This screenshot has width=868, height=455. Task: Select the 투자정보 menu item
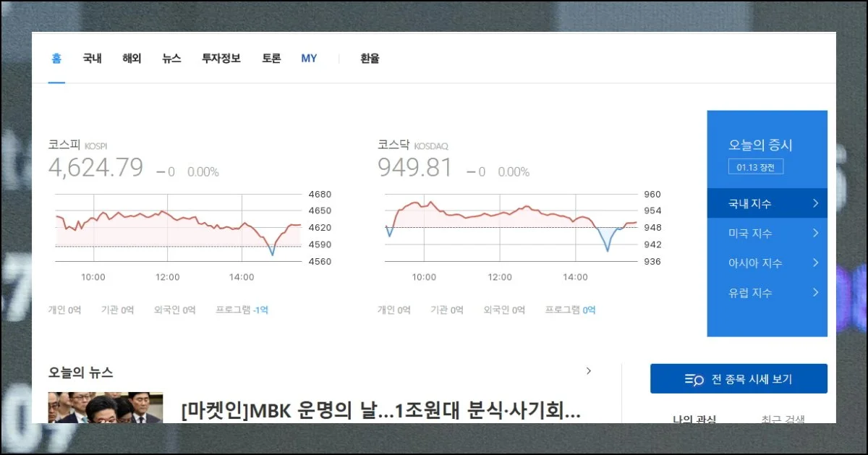coord(221,59)
